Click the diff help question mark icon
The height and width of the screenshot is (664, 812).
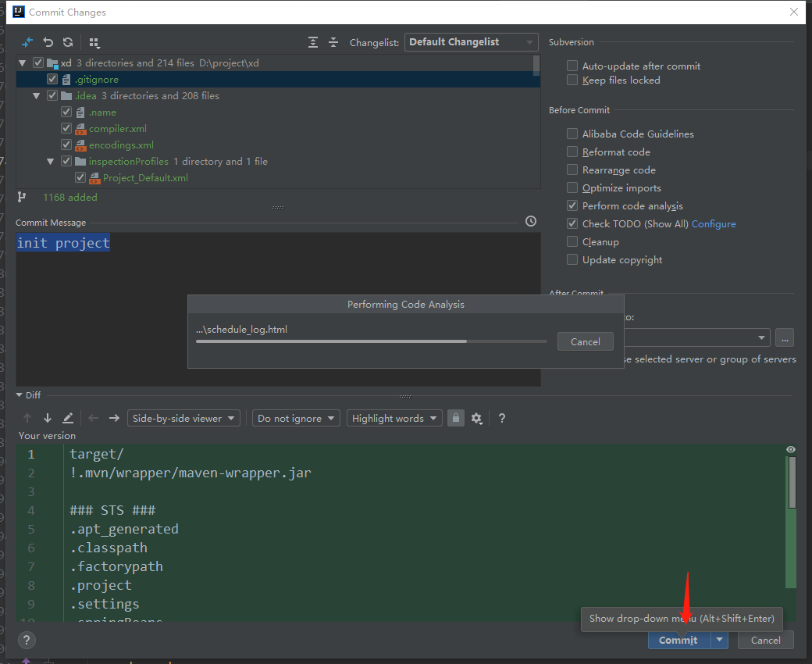(502, 418)
